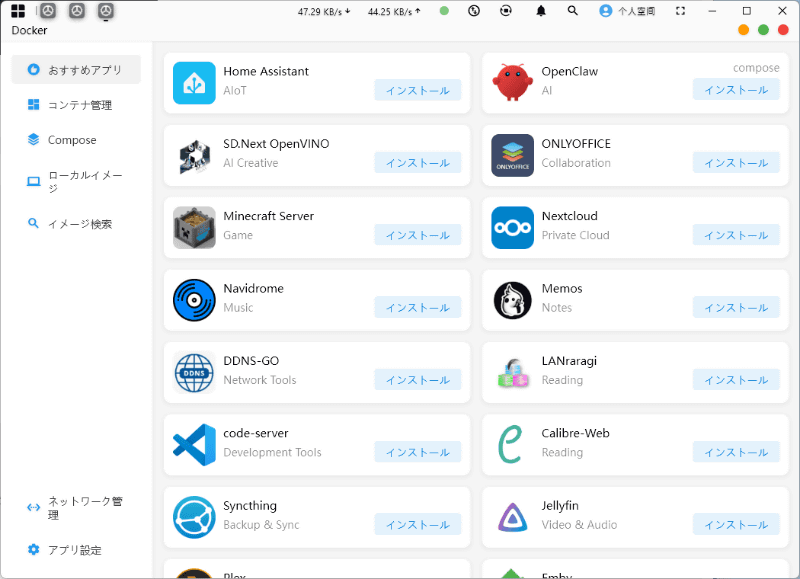
Task: Install SD.Next OpenVINO
Action: pyautogui.click(x=418, y=163)
